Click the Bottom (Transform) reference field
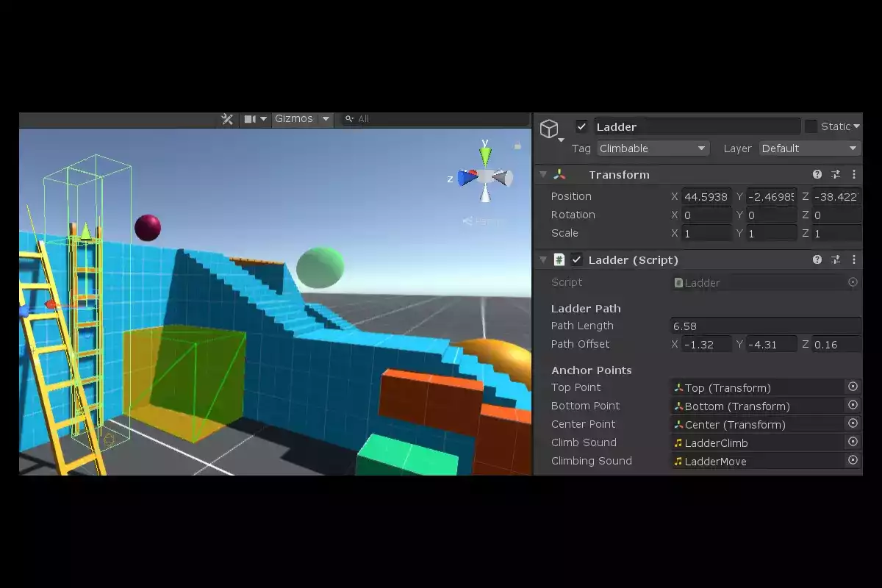The image size is (882, 588). pos(758,406)
